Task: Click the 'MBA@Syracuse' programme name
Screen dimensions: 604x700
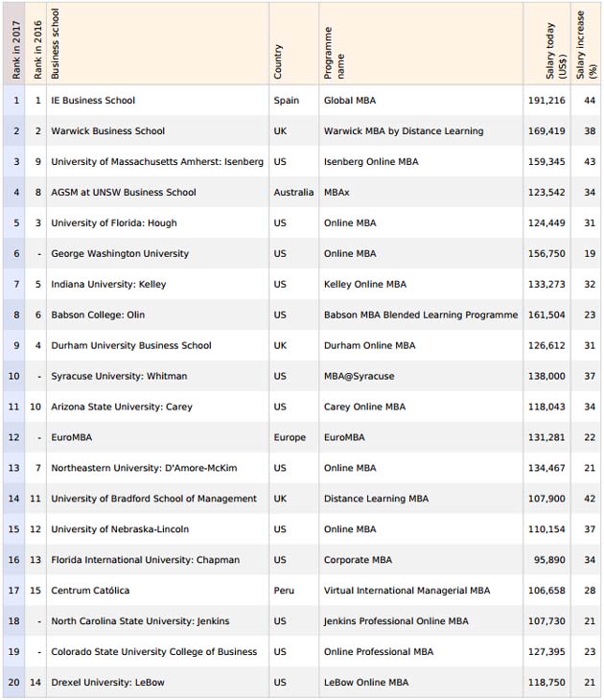Action: [360, 377]
